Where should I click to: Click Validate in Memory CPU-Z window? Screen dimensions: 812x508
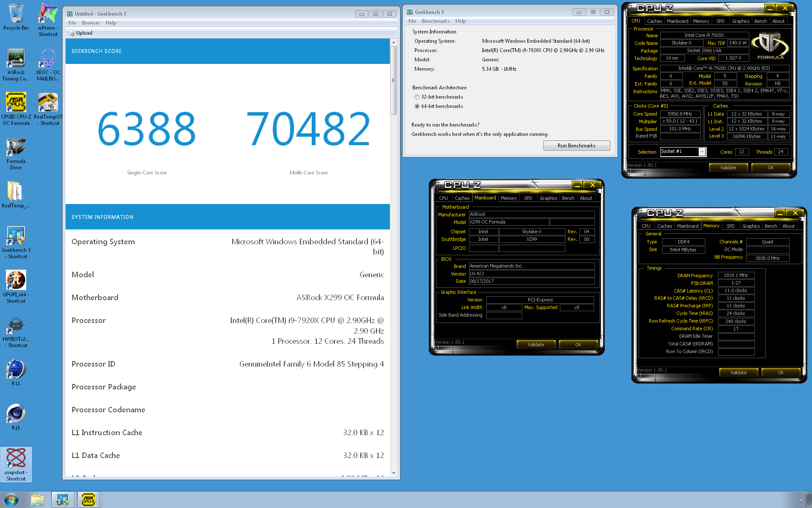738,373
